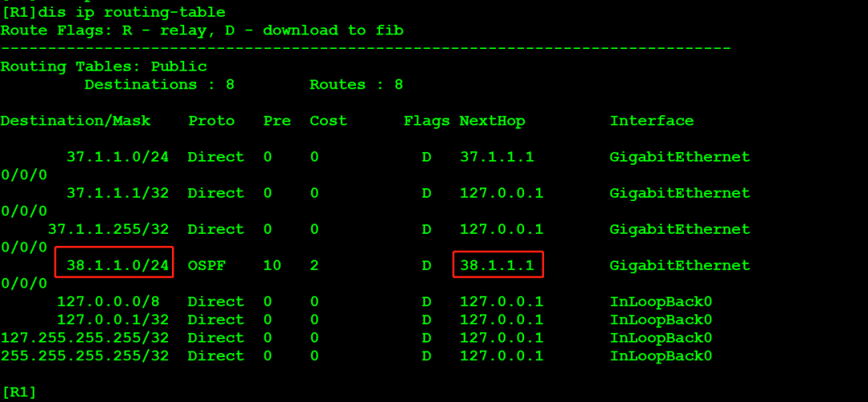This screenshot has width=868, height=402.
Task: Click preference value 10 in OSPF row
Action: coord(272,266)
